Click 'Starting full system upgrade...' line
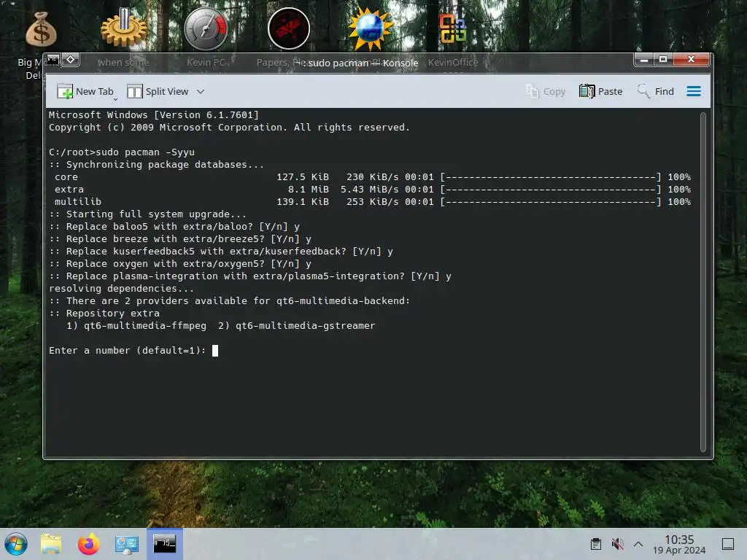 (147, 214)
